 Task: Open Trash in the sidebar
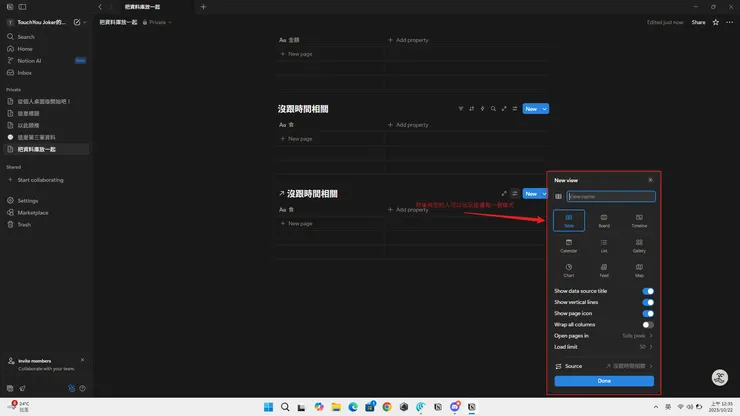click(x=46, y=225)
